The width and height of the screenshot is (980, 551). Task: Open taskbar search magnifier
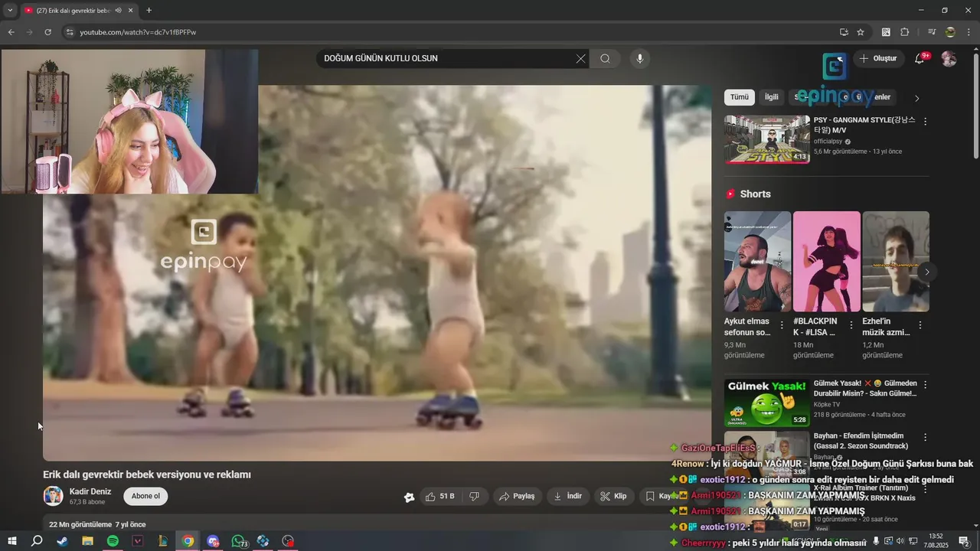point(37,541)
